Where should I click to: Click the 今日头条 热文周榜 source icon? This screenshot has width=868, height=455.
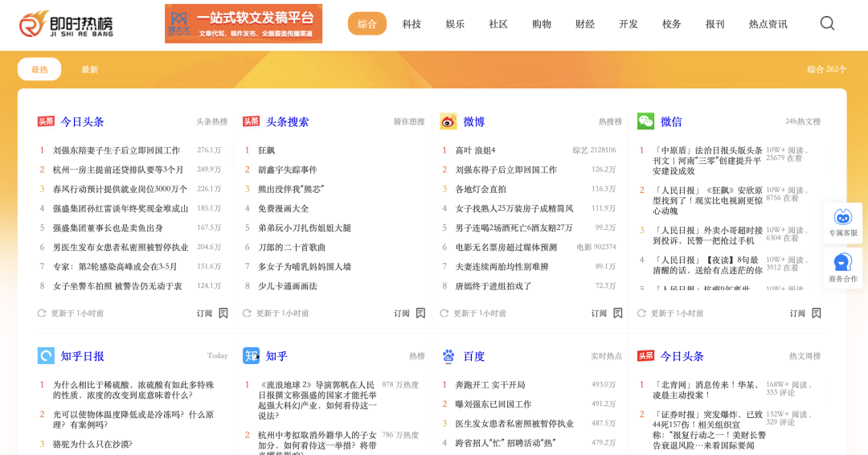point(645,355)
